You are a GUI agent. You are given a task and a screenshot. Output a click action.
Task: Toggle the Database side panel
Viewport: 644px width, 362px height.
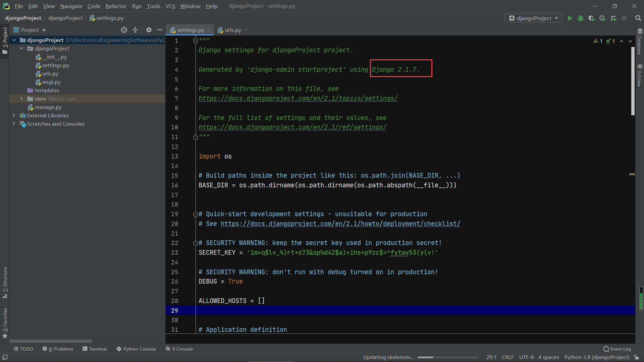pyautogui.click(x=640, y=42)
